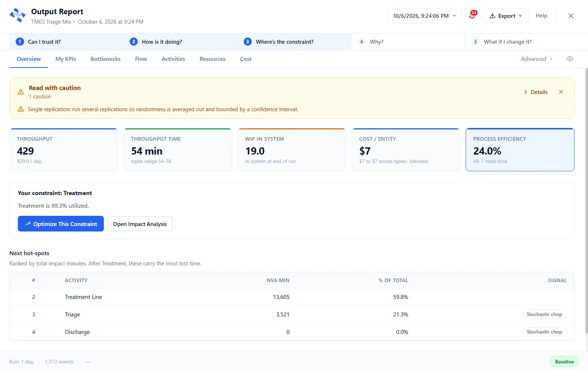Click the % OF TOTAL column header
Image resolution: width=588 pixels, height=370 pixels.
[x=393, y=280]
